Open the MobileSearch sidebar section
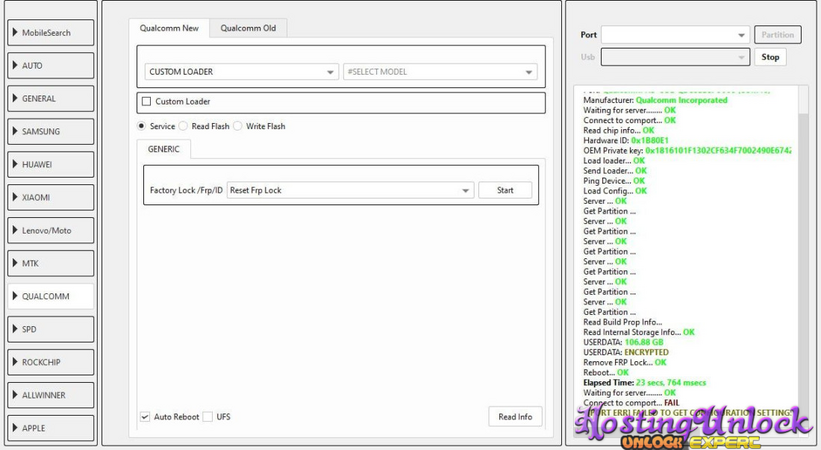 click(51, 33)
